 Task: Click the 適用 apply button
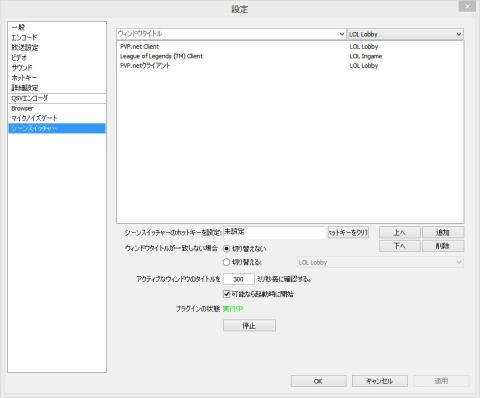441,381
